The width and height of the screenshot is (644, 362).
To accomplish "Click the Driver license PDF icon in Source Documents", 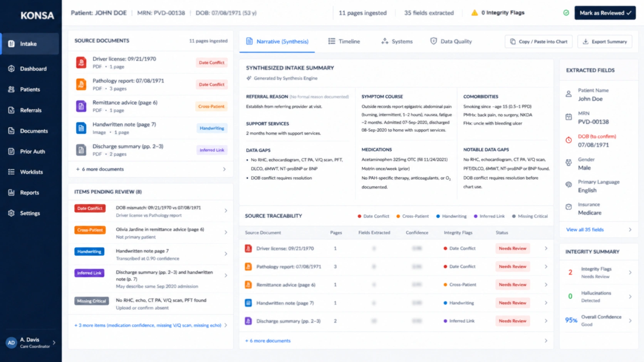I will tap(81, 62).
